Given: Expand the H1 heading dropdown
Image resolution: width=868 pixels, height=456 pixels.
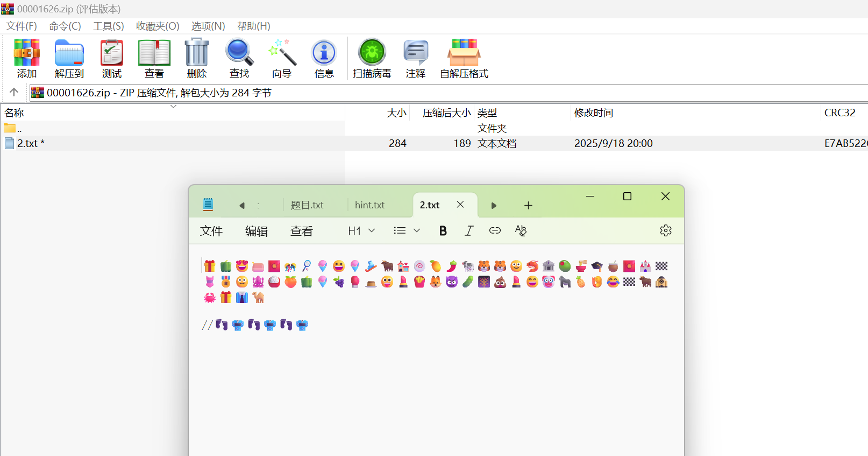Looking at the screenshot, I should (x=361, y=231).
